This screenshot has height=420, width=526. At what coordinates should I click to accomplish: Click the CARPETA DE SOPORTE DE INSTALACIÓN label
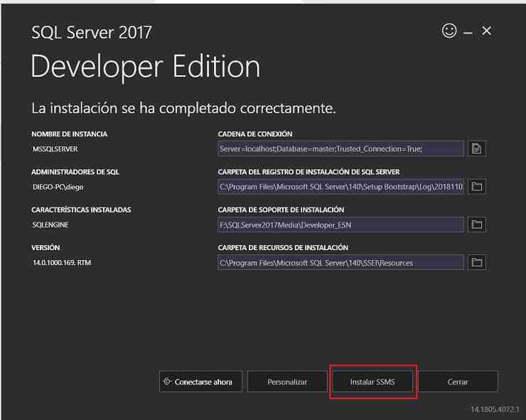[281, 210]
